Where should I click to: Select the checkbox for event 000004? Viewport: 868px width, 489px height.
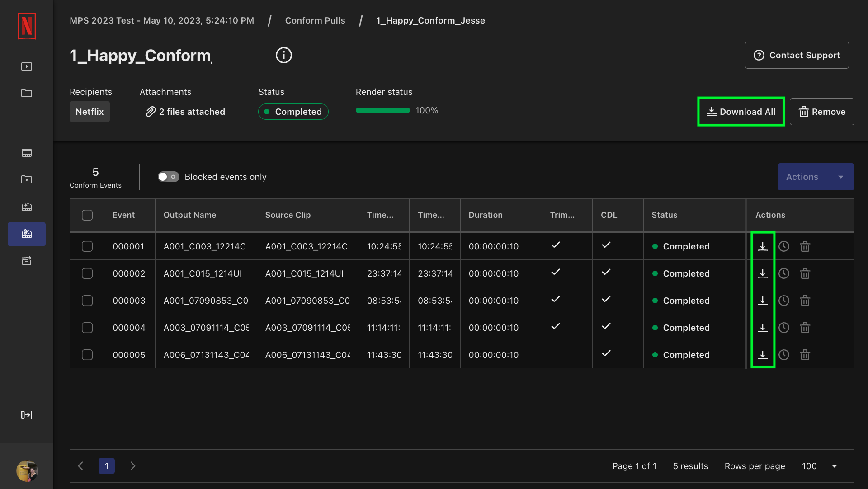87,328
